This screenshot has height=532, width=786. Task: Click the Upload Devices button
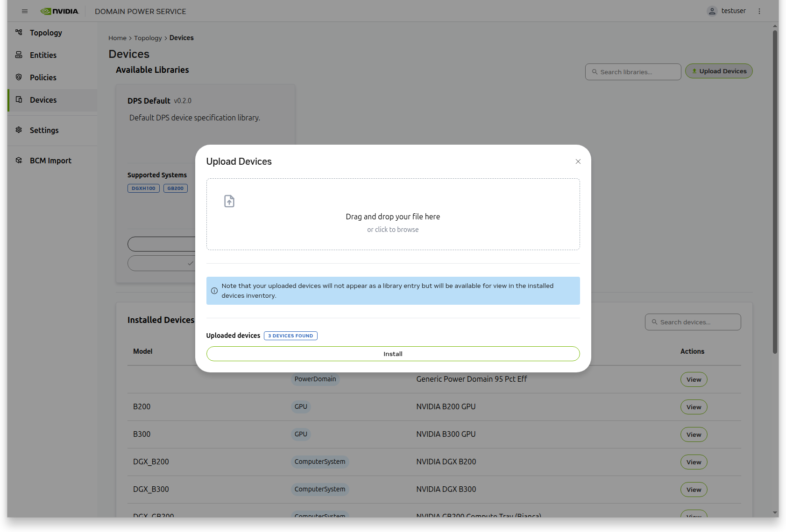(x=719, y=71)
